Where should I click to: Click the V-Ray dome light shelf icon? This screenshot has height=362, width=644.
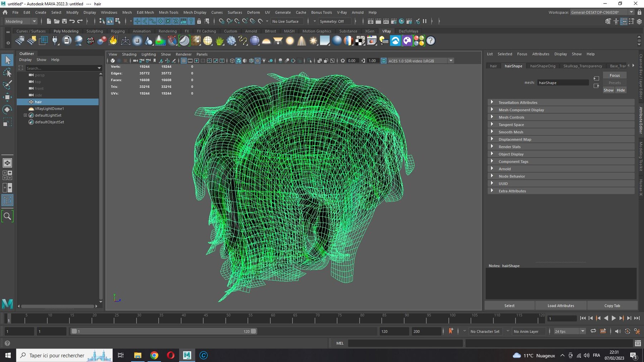point(266,41)
